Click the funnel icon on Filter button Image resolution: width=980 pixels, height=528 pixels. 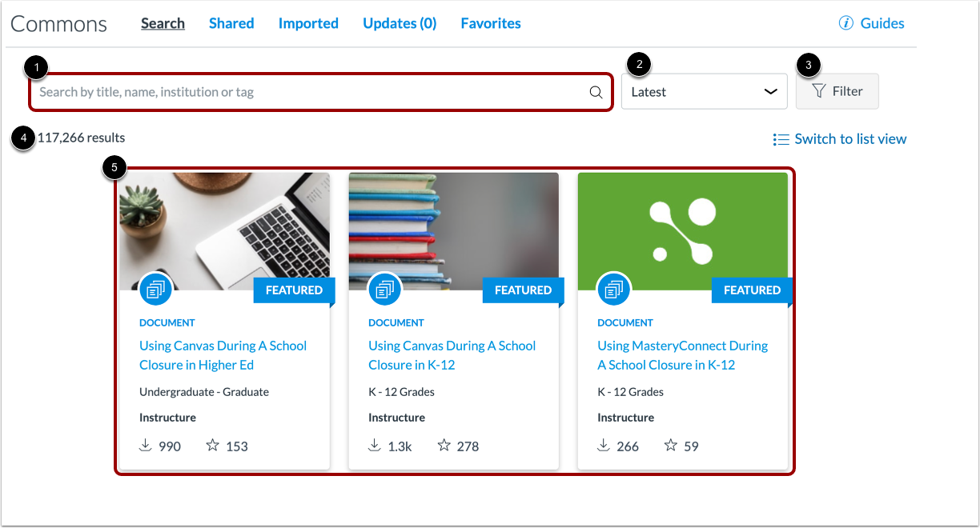click(x=821, y=90)
